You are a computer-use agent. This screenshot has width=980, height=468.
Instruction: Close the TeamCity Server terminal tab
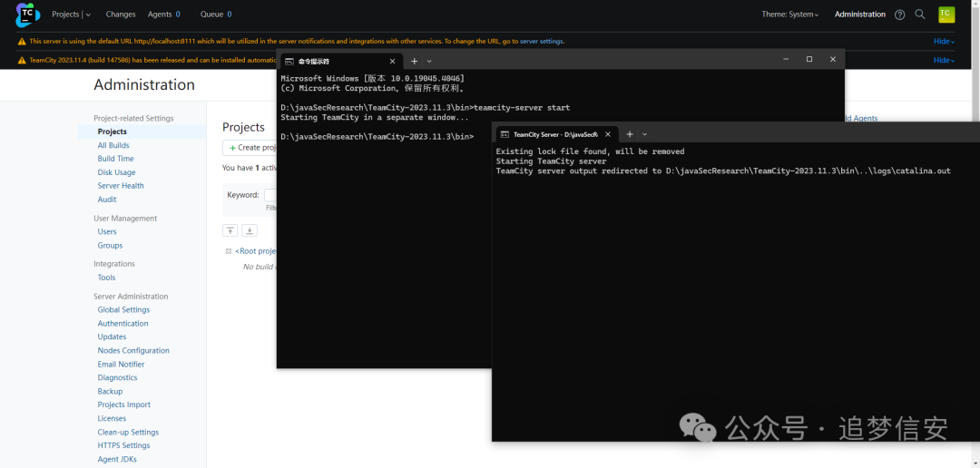point(608,134)
